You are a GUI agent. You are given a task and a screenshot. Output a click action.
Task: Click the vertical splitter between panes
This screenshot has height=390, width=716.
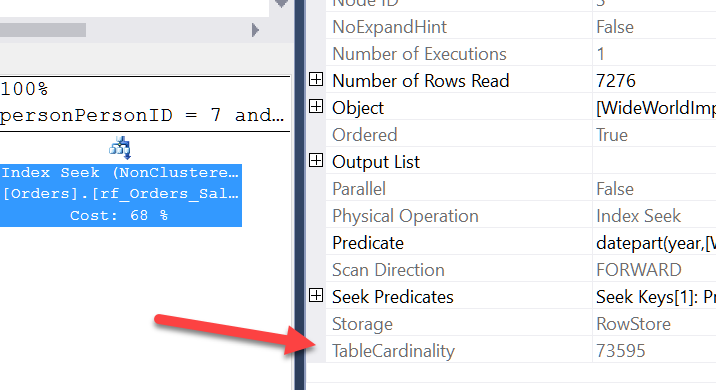click(300, 195)
